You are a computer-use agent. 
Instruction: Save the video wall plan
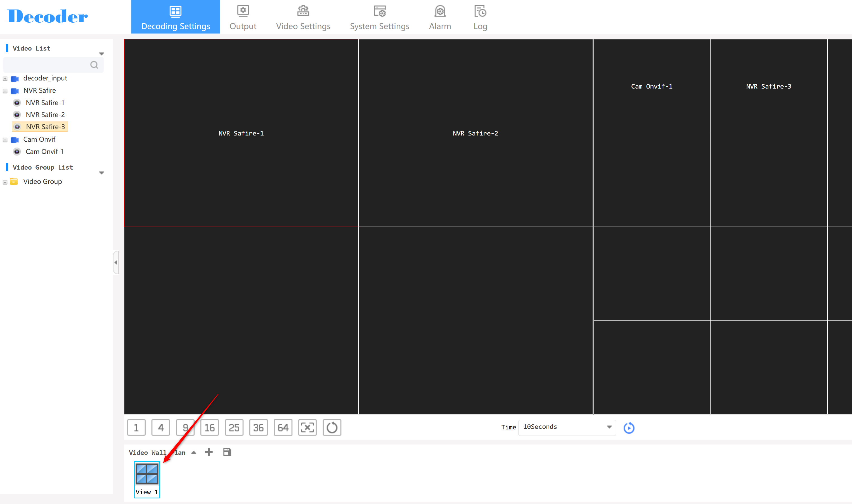click(x=227, y=452)
